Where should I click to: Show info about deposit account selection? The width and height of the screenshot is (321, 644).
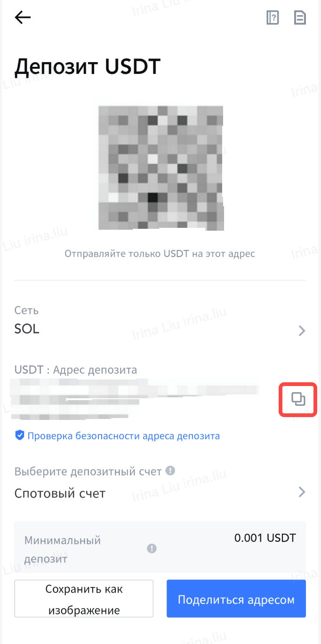click(x=170, y=471)
